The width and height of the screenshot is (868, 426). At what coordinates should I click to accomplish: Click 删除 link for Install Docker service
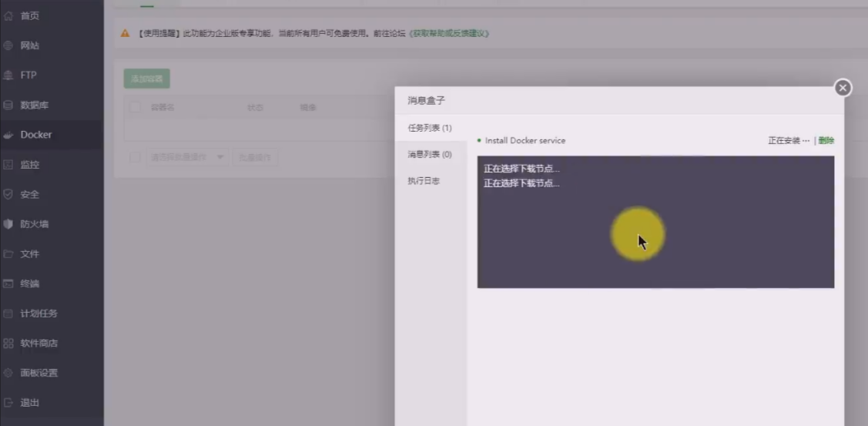(x=826, y=141)
